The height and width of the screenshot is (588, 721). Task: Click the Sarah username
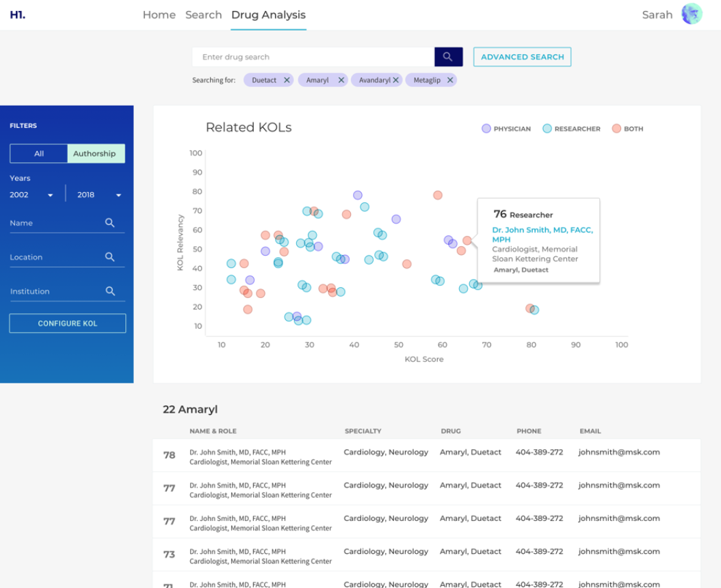[657, 15]
